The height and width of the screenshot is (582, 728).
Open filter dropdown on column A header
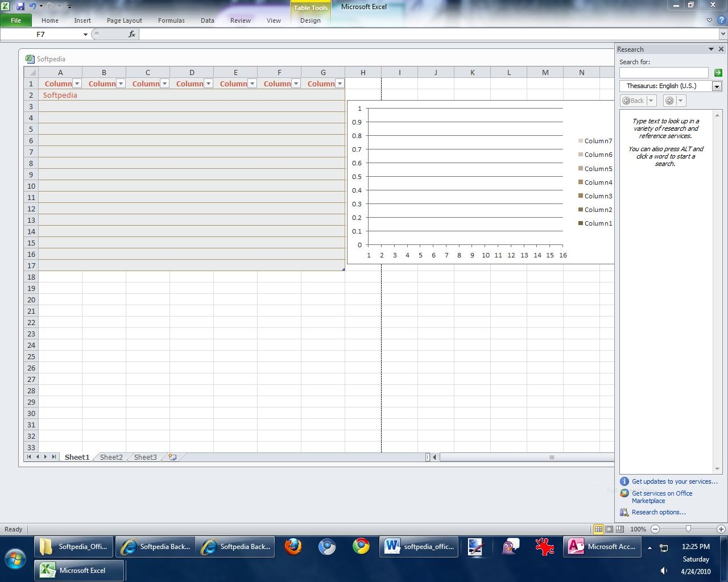(x=77, y=84)
